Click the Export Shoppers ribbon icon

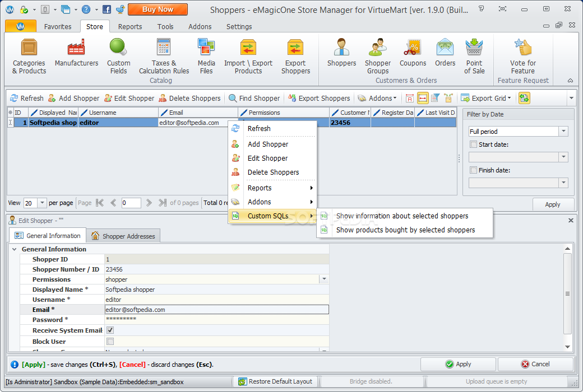click(x=295, y=57)
